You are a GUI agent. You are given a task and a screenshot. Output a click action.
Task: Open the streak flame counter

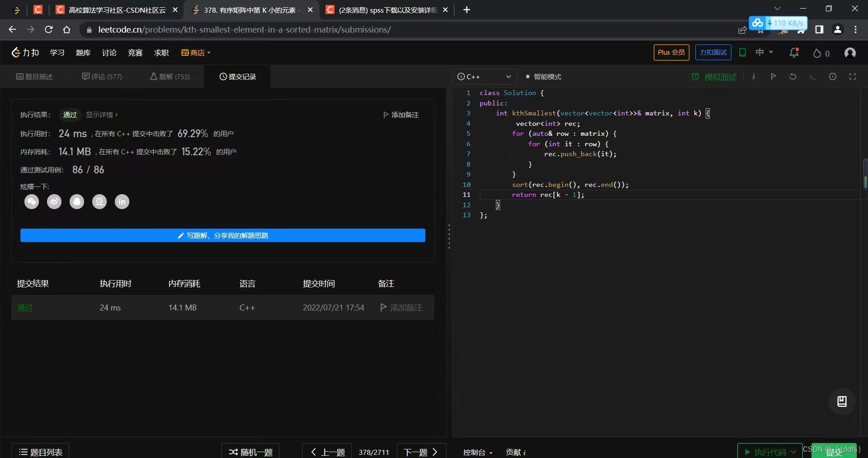pos(821,53)
